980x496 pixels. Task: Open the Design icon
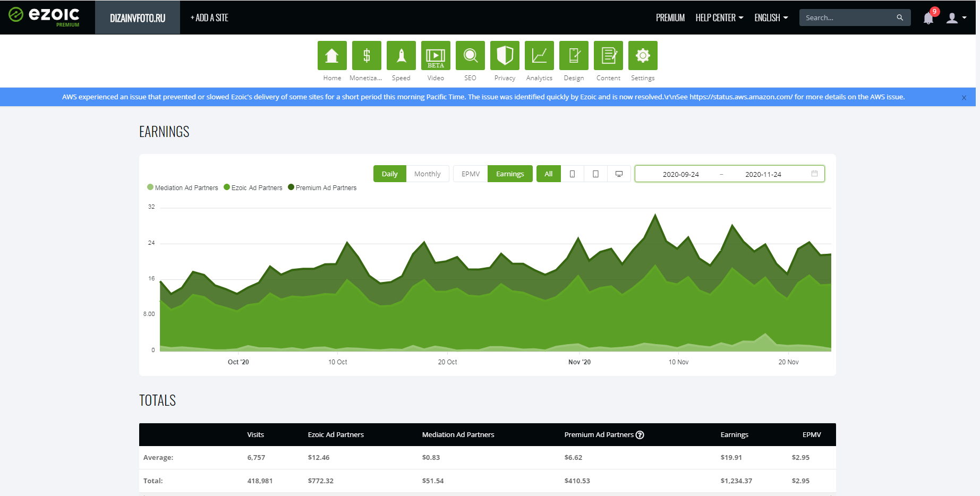[x=574, y=56]
